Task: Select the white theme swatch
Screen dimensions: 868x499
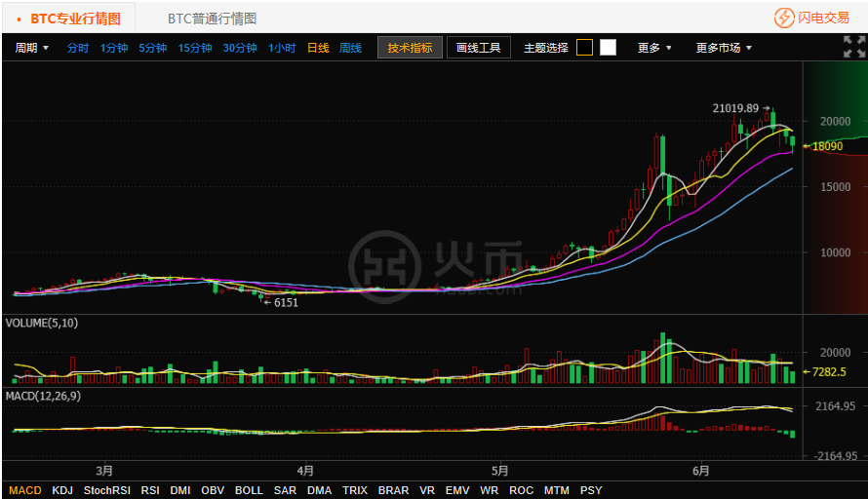Action: 608,48
